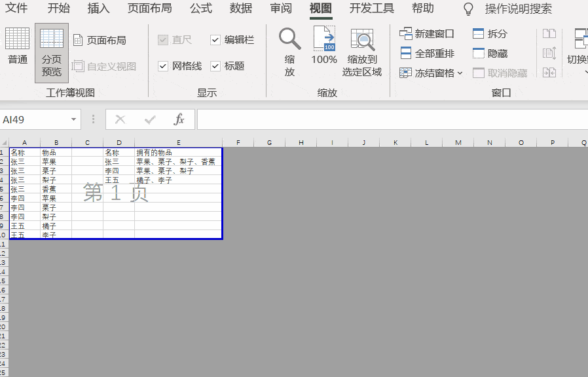Select column A header
The height and width of the screenshot is (377, 588).
[24, 143]
